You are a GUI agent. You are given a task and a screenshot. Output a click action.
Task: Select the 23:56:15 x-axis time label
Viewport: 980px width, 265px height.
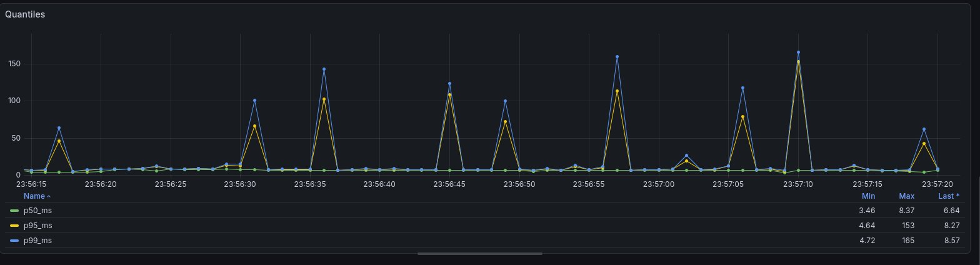tap(31, 184)
